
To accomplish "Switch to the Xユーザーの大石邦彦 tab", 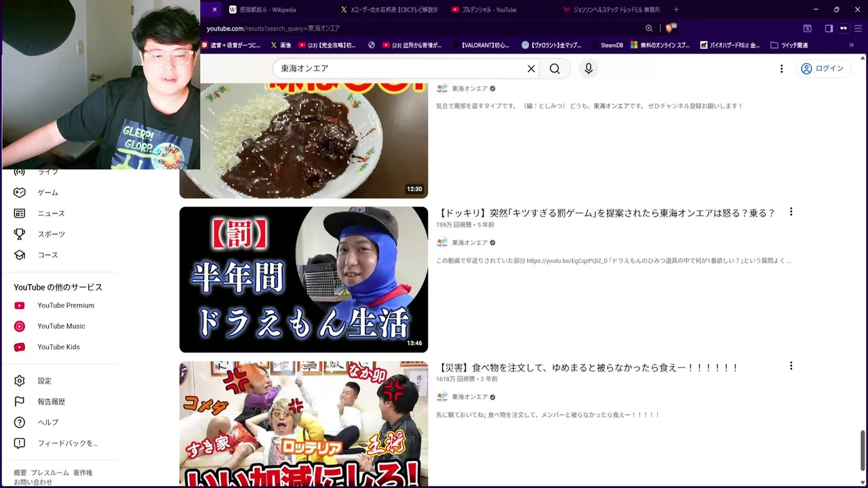I will pos(390,9).
